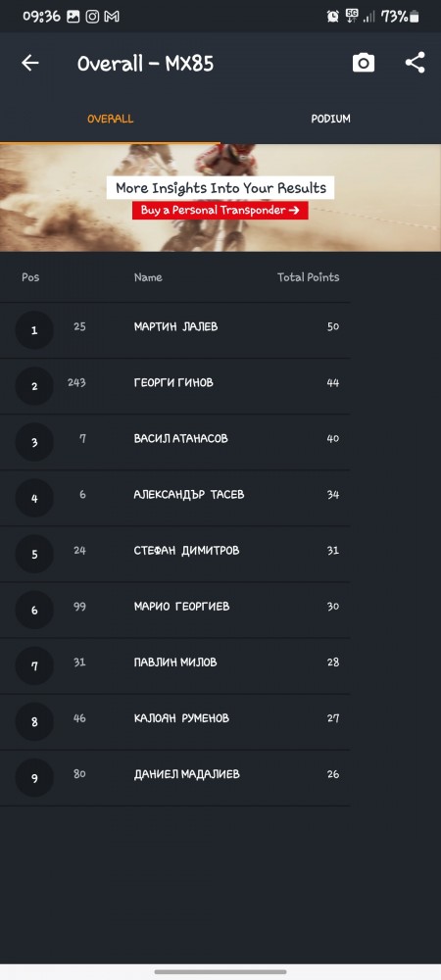Open СТЕФАН ДИМИТРОВ result row
Screen dimensions: 441x980
click(x=174, y=554)
